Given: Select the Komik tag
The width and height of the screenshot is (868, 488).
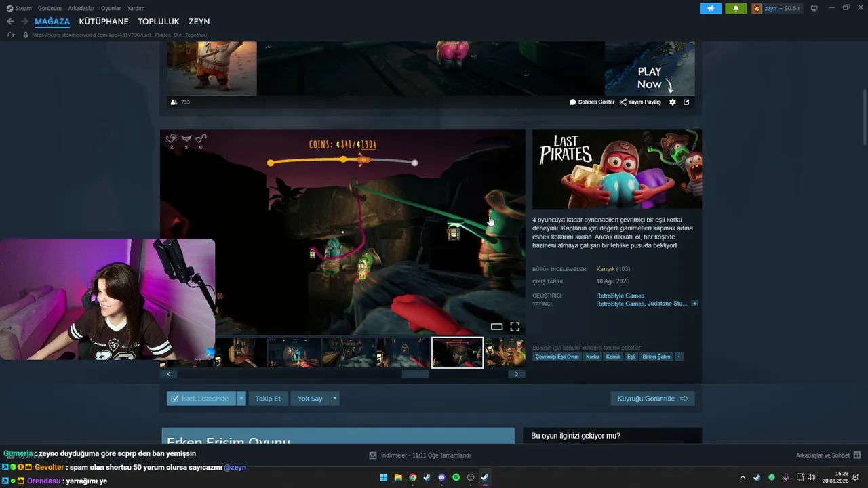Looking at the screenshot, I should [613, 357].
